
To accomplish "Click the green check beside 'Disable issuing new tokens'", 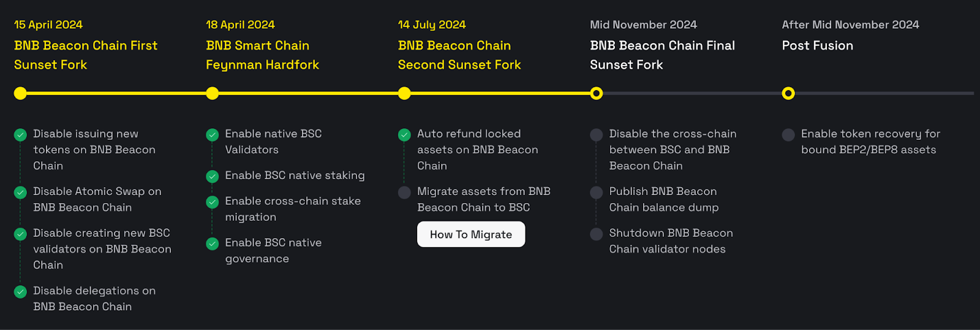I will (20, 135).
